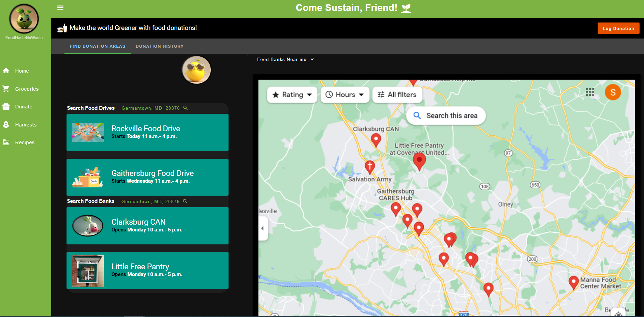This screenshot has height=317, width=644.
Task: Click the orange S account avatar on map
Action: [613, 92]
